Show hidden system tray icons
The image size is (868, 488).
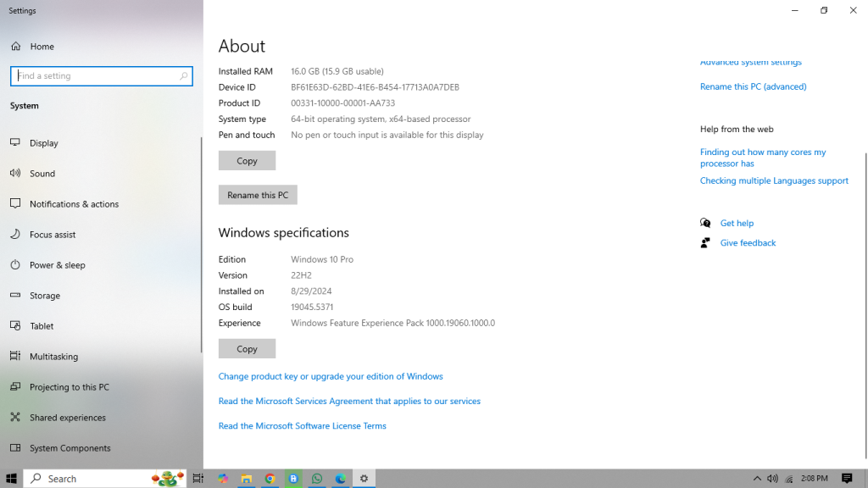tap(757, 479)
